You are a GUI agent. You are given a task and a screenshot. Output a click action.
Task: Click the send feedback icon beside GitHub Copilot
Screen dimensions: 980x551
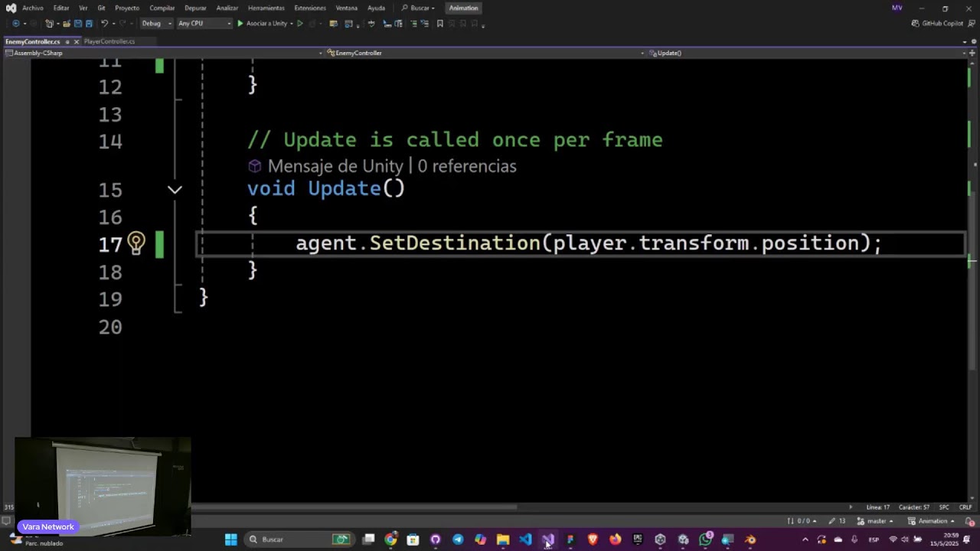click(971, 24)
